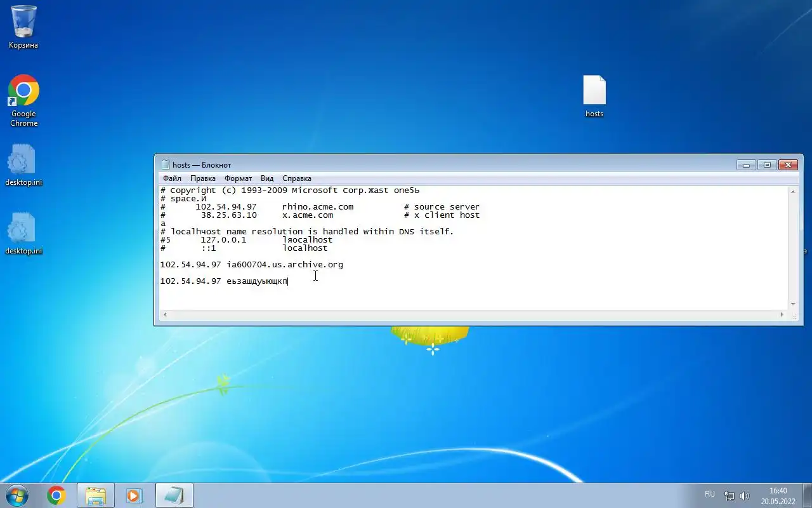Place cursor in 'rhino.acme.com' text
This screenshot has width=812, height=508.
tap(318, 207)
